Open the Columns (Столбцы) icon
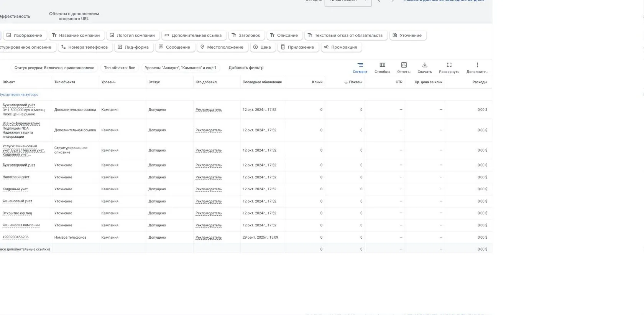This screenshot has height=315, width=644. pyautogui.click(x=382, y=68)
